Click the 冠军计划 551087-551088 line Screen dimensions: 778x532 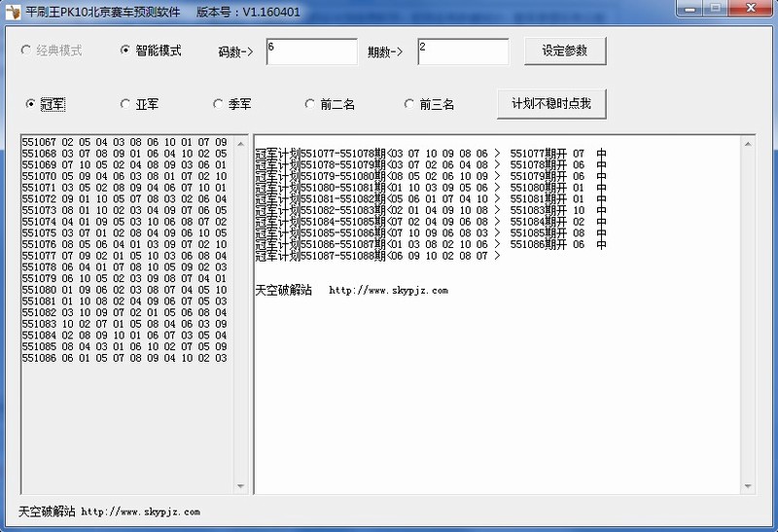click(x=377, y=257)
